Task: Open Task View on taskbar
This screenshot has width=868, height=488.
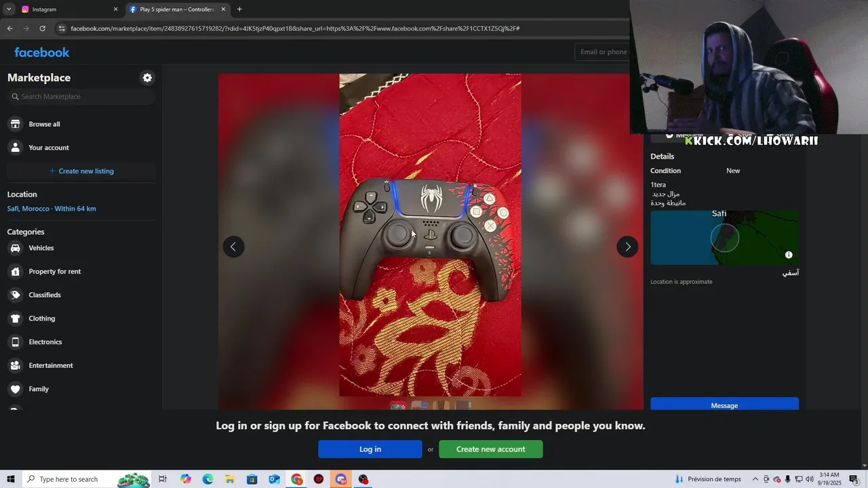Action: (163, 479)
